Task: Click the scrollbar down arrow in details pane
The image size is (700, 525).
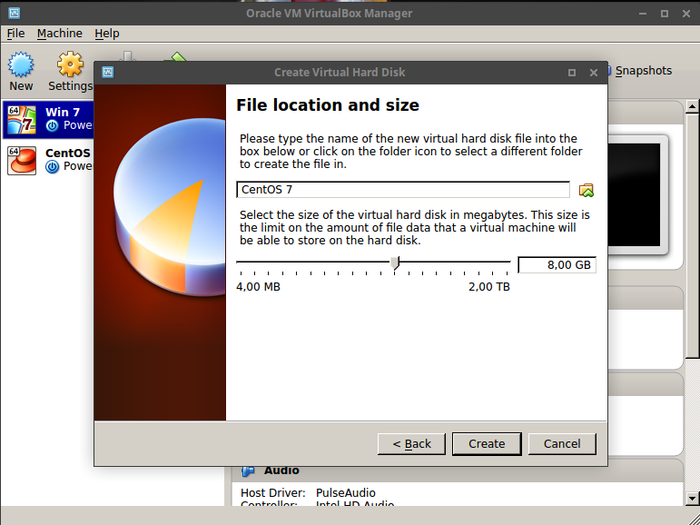Action: pos(692,498)
